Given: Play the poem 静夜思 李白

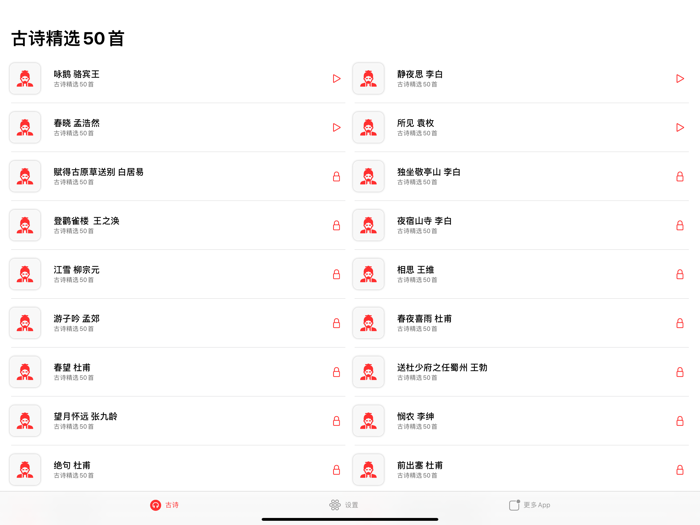Looking at the screenshot, I should pyautogui.click(x=680, y=79).
